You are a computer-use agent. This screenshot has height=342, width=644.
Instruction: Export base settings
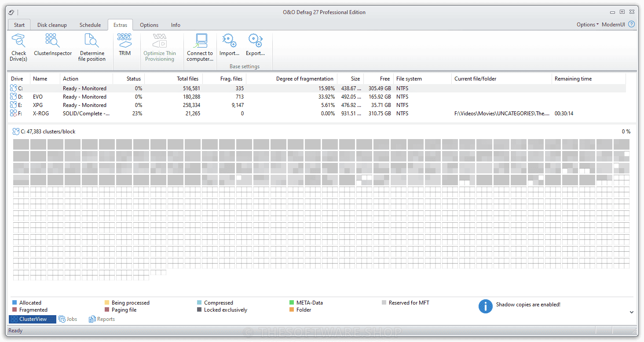coord(255,45)
